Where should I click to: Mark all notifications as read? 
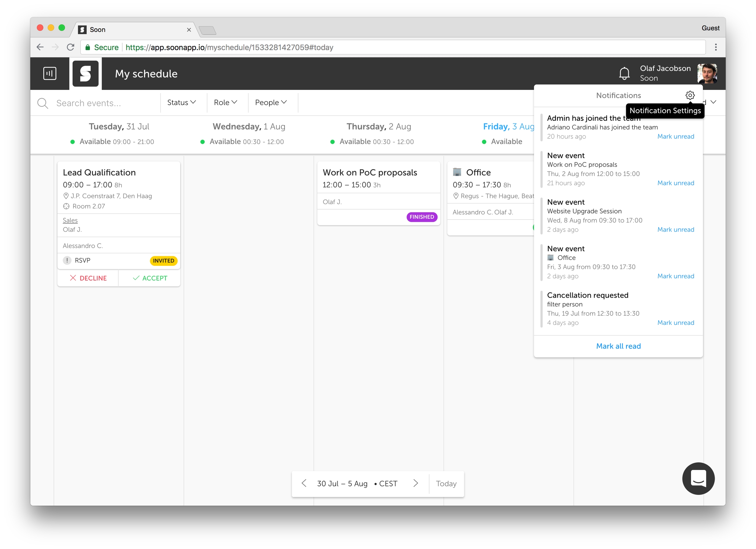click(618, 346)
